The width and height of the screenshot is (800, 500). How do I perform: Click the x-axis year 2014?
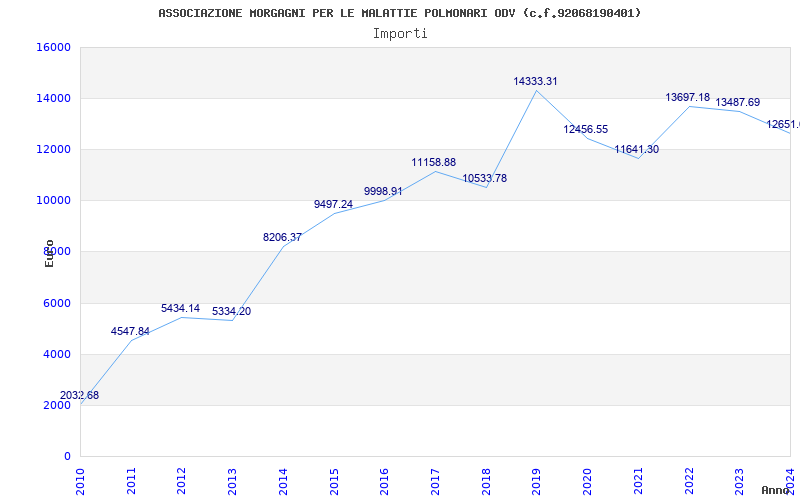click(x=283, y=481)
